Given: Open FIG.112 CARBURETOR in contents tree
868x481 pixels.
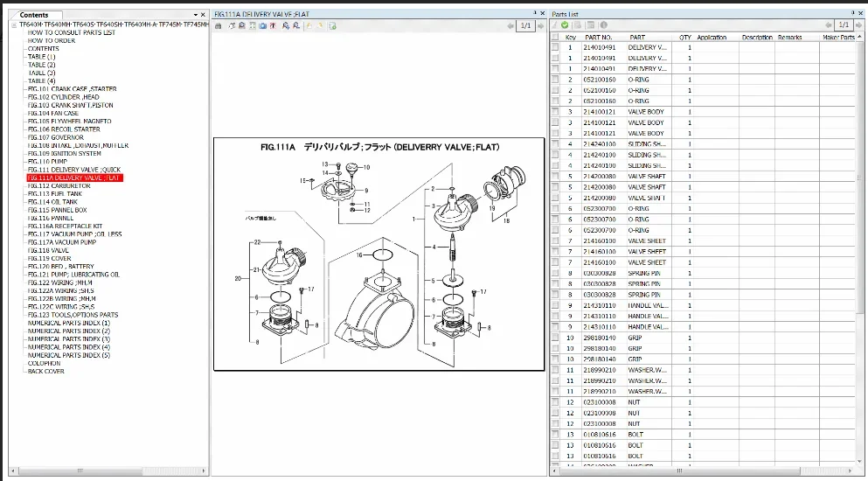Looking at the screenshot, I should [x=59, y=186].
